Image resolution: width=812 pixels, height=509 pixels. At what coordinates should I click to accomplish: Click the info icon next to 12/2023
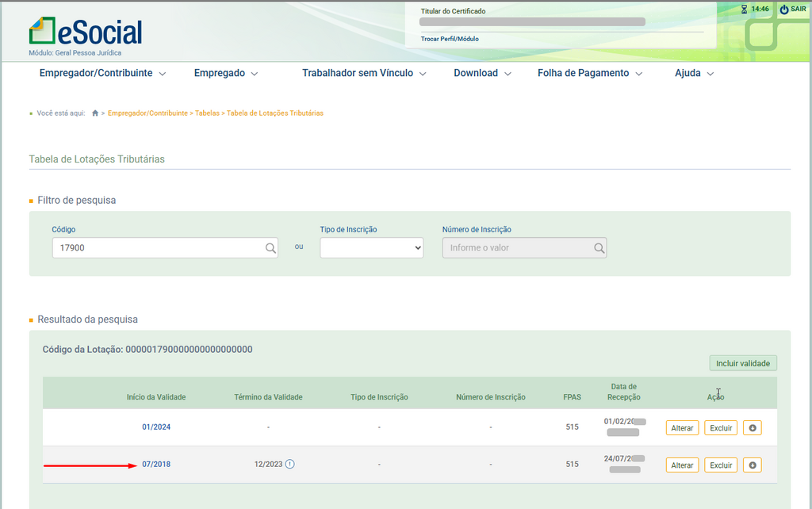[x=289, y=465]
